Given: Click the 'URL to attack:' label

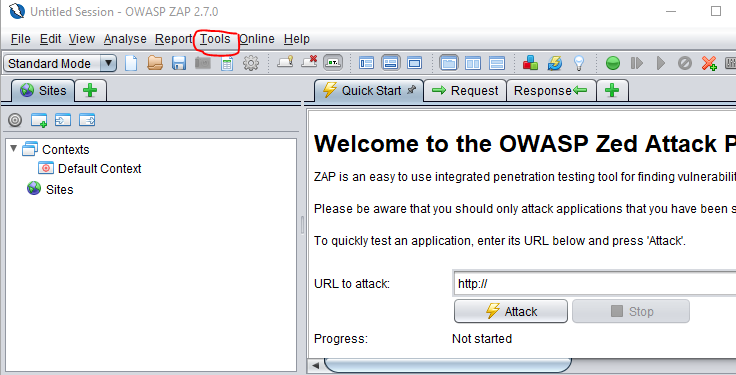Looking at the screenshot, I should coord(352,284).
